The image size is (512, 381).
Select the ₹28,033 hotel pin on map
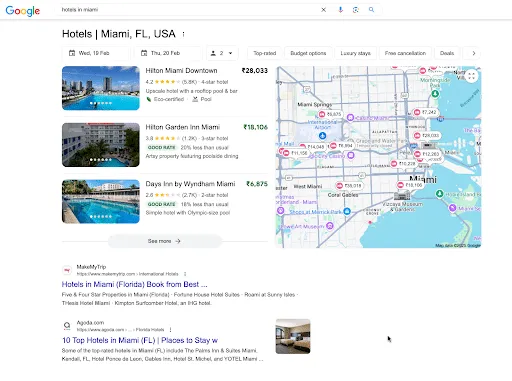427,135
